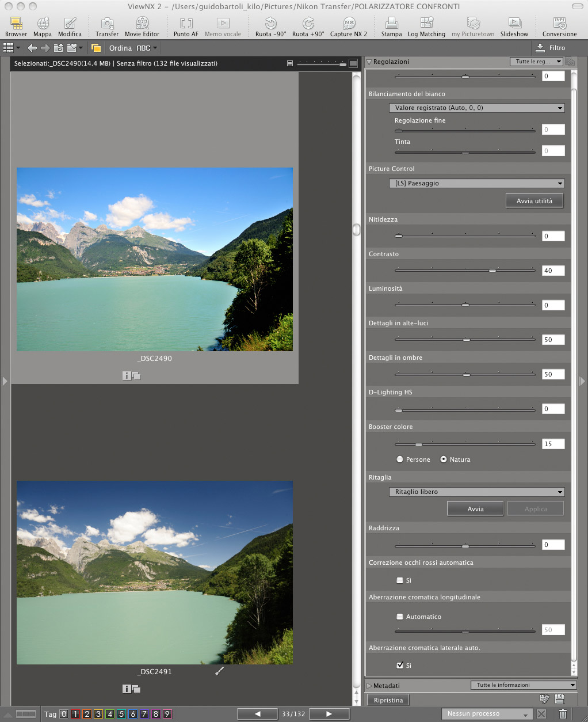Go to previous image arrow
Image resolution: width=588 pixels, height=722 pixels.
[258, 714]
